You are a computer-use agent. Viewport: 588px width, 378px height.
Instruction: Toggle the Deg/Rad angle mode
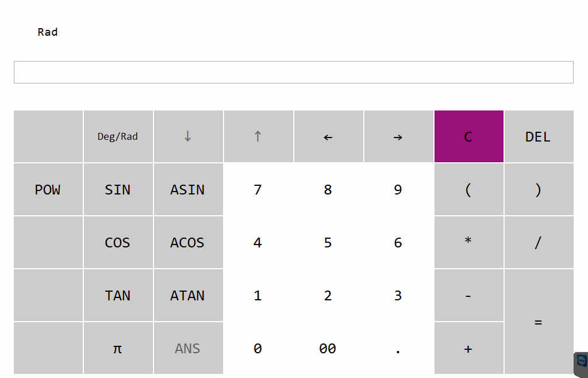118,137
